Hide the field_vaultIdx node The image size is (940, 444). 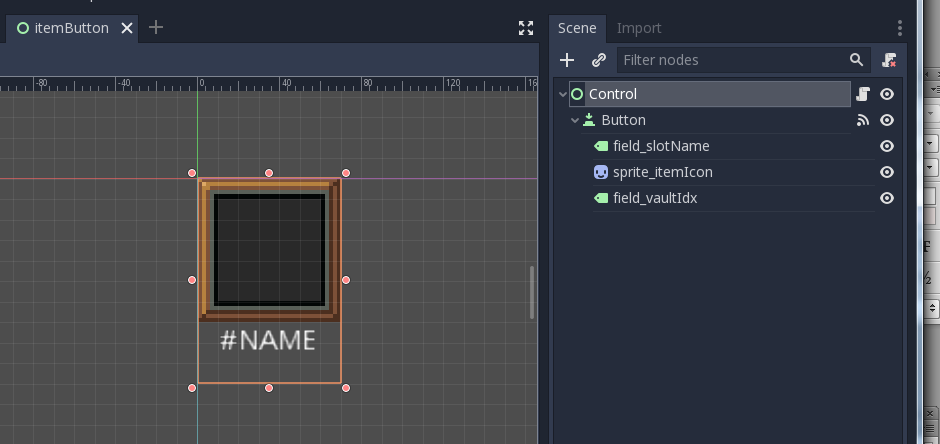[x=886, y=198]
